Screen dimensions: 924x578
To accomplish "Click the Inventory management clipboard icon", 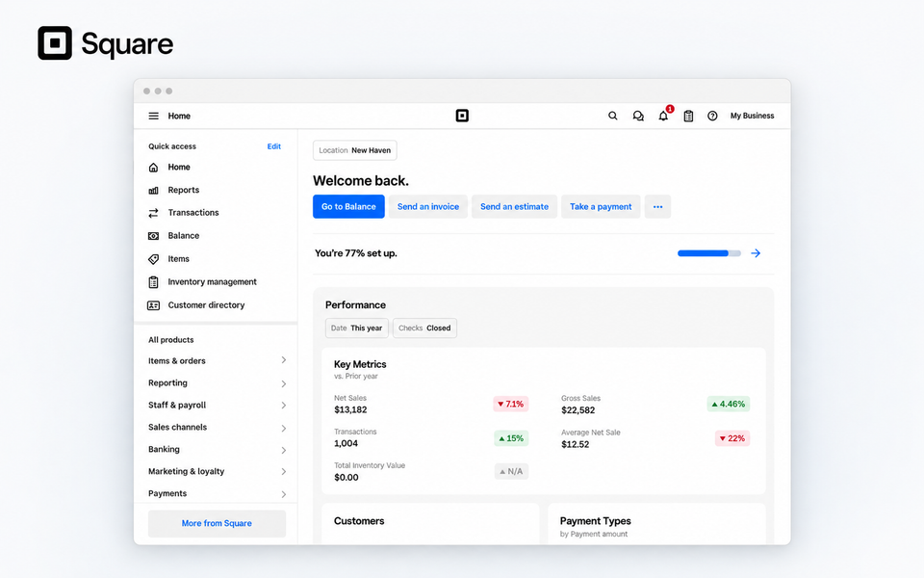I will click(153, 282).
